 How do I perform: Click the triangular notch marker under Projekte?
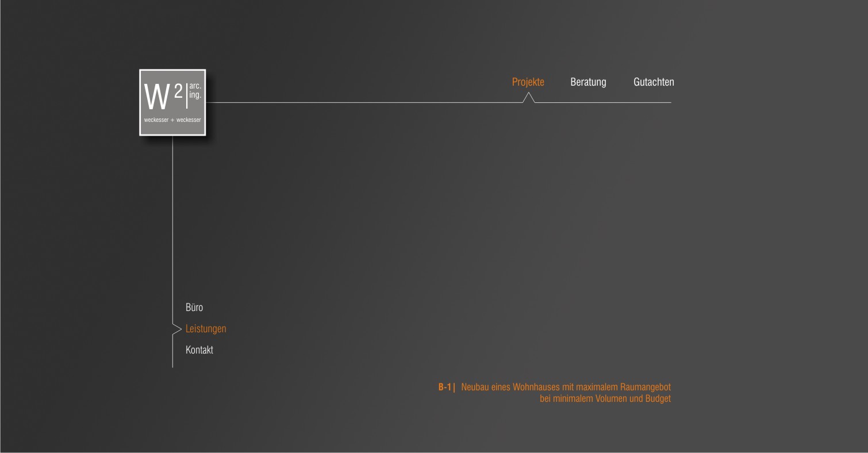click(x=528, y=98)
